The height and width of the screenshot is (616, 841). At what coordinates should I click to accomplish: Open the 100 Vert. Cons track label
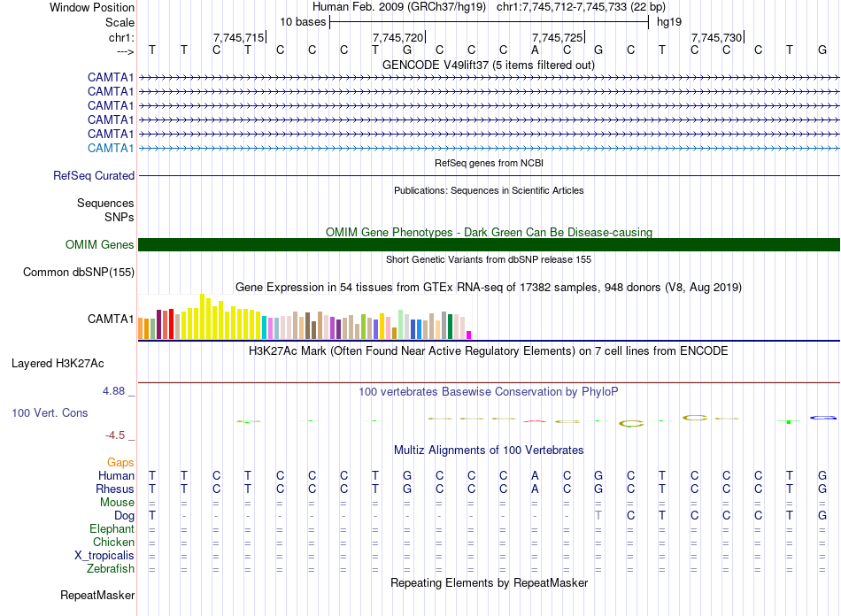pos(50,413)
